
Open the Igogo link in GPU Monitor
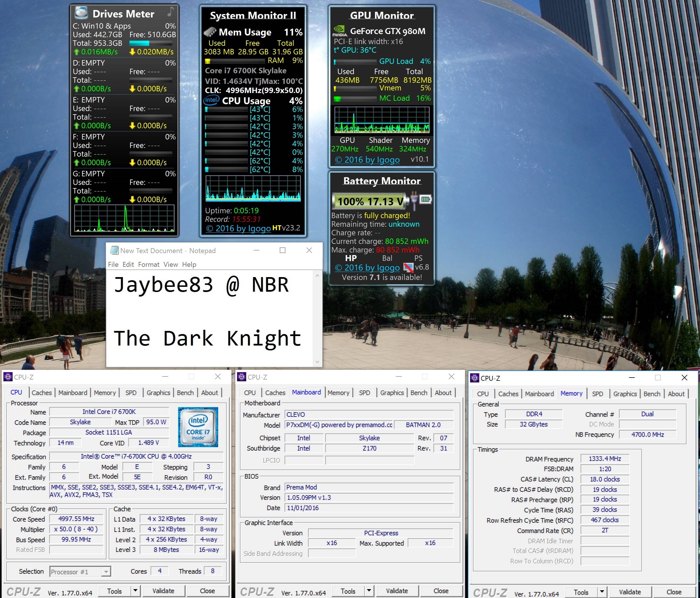pos(367,159)
